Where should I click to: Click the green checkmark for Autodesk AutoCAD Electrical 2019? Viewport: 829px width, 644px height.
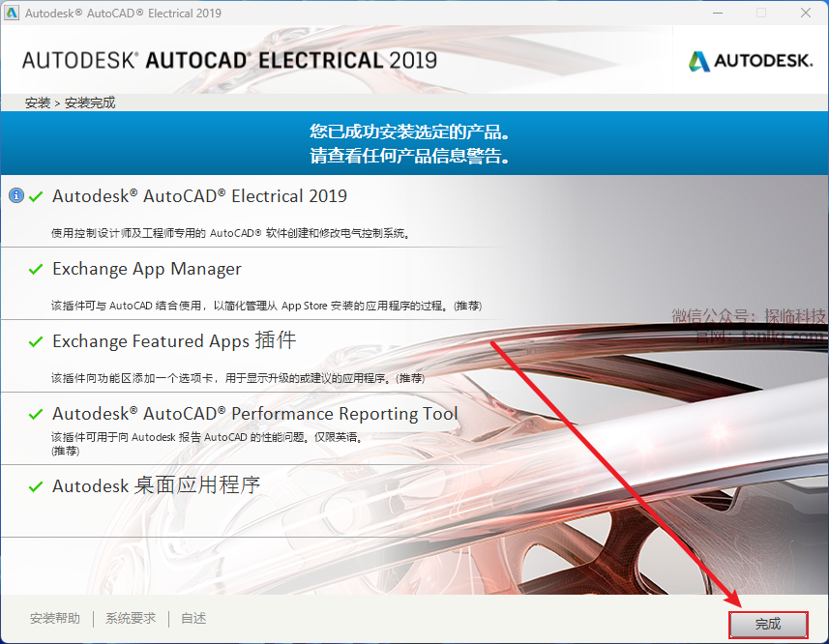pos(36,197)
